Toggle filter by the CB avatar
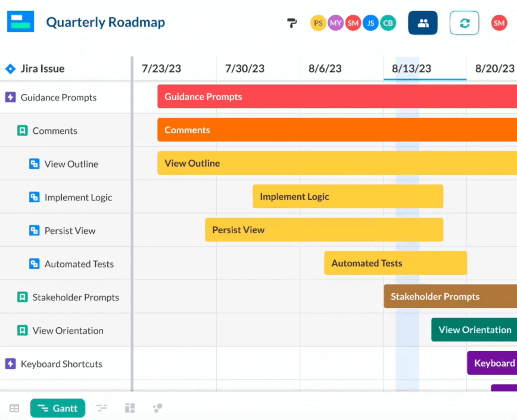Viewport: 517px width, 420px height. coord(388,23)
